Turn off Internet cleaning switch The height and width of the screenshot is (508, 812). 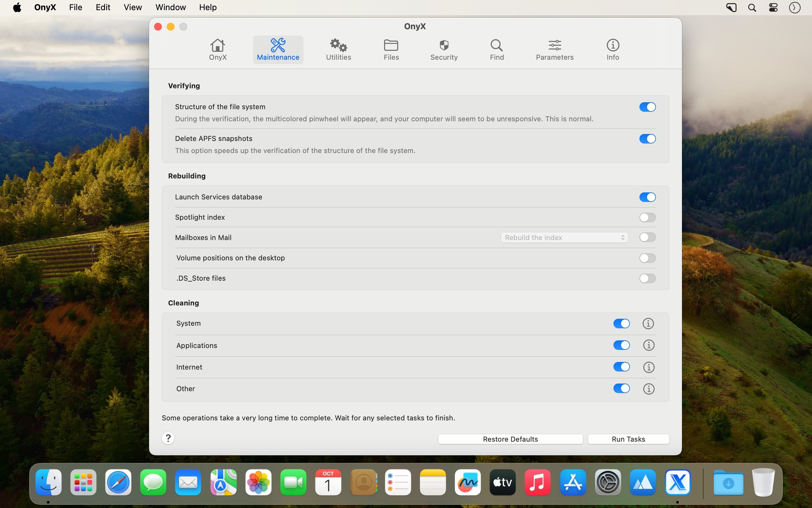[621, 366]
